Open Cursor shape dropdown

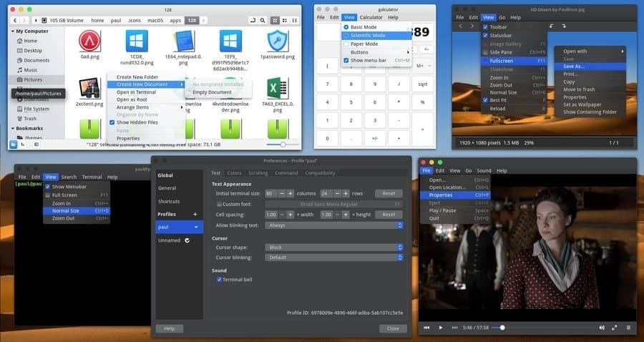[334, 248]
